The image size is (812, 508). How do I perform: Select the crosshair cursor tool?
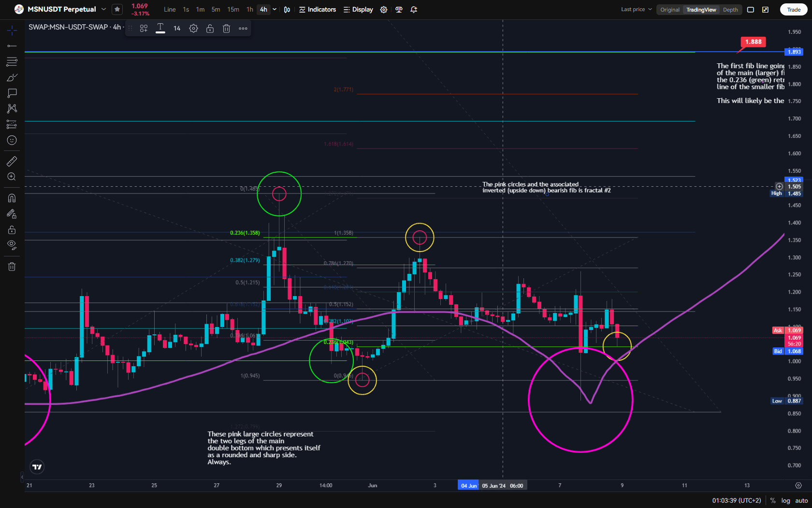12,30
